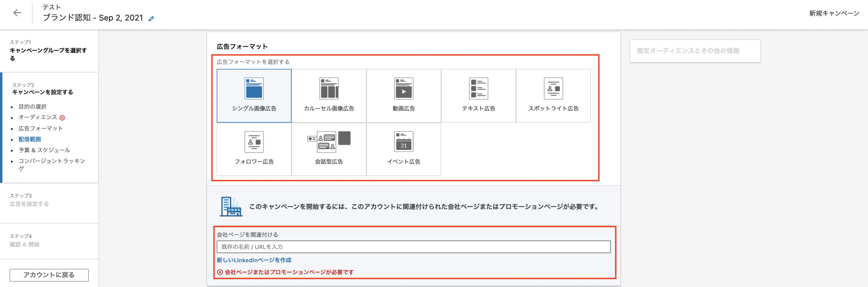This screenshot has height=287, width=868.
Task: Choose the スポットライト広告 format
Action: 553,89
